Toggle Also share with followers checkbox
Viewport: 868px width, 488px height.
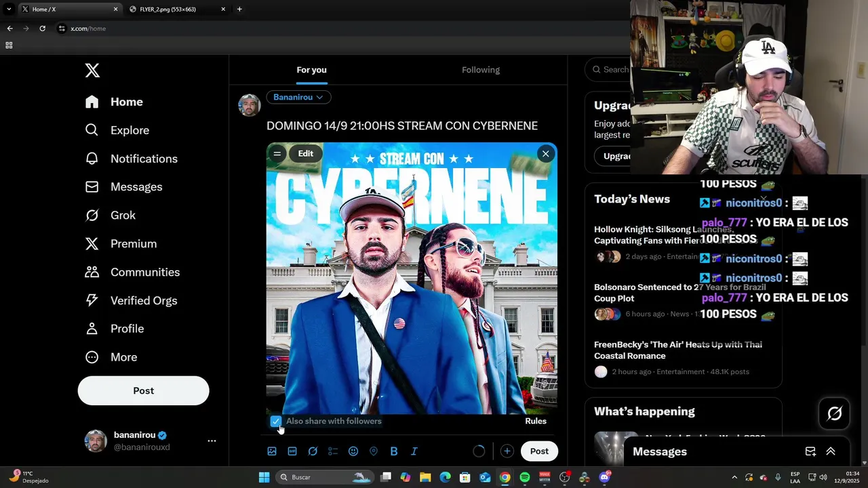(275, 421)
